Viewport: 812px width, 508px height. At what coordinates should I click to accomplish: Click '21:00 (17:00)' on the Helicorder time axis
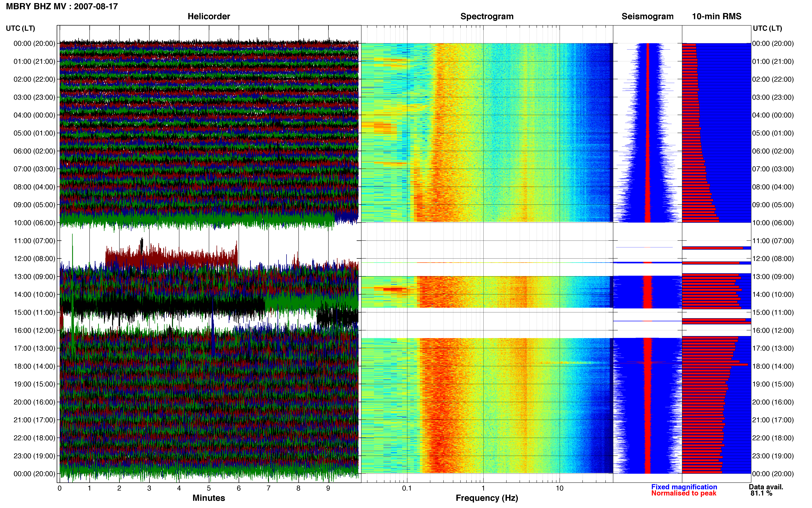pos(34,420)
